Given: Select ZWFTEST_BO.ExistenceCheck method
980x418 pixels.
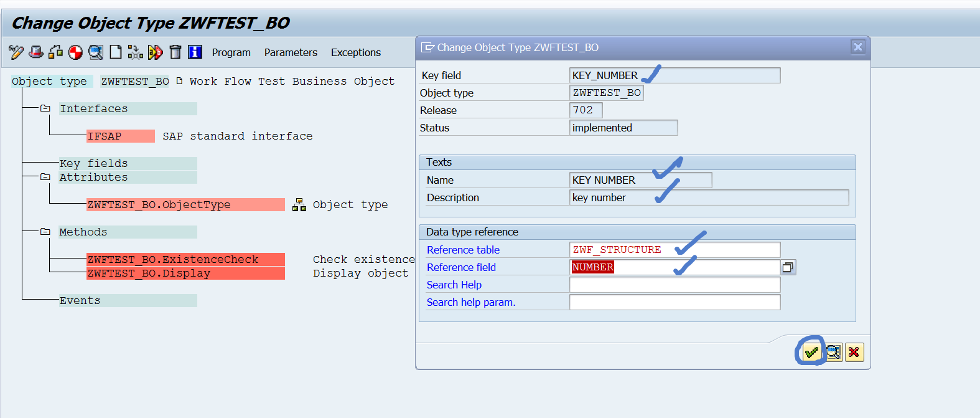Looking at the screenshot, I should click(x=185, y=259).
